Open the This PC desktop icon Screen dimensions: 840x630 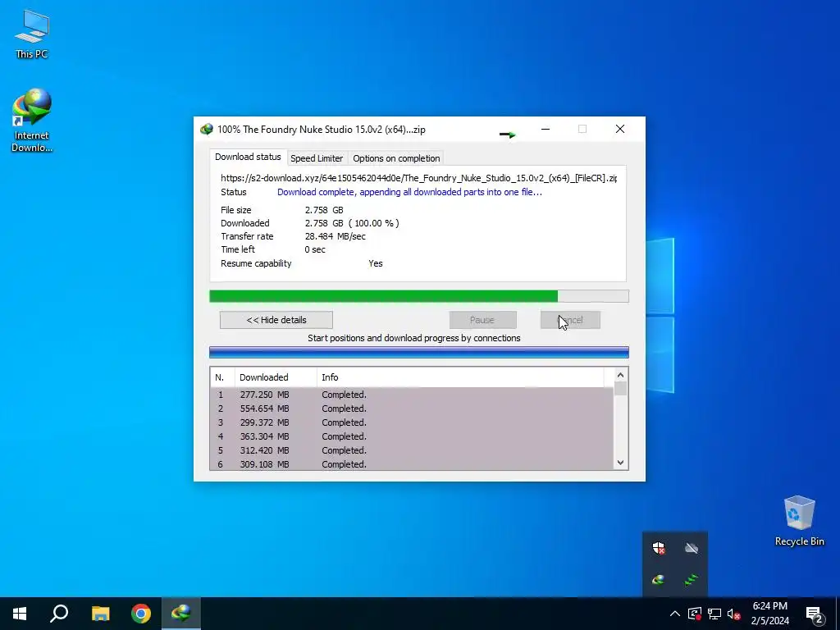pyautogui.click(x=32, y=34)
